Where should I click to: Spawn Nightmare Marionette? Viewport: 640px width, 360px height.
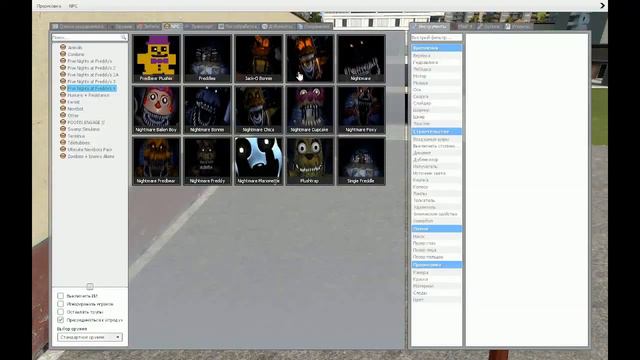coord(258,161)
